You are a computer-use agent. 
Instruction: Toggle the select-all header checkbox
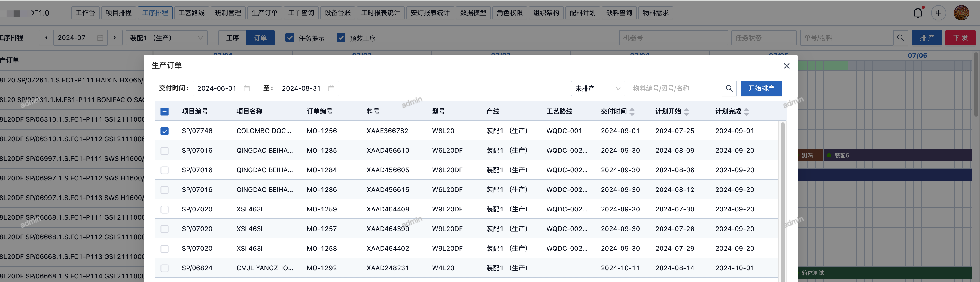(164, 111)
